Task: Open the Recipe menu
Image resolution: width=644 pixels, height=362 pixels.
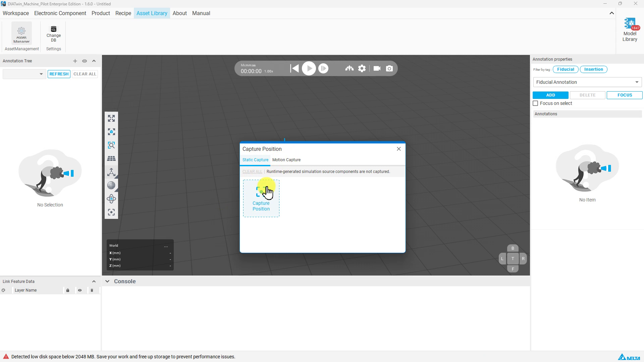Action: click(123, 13)
